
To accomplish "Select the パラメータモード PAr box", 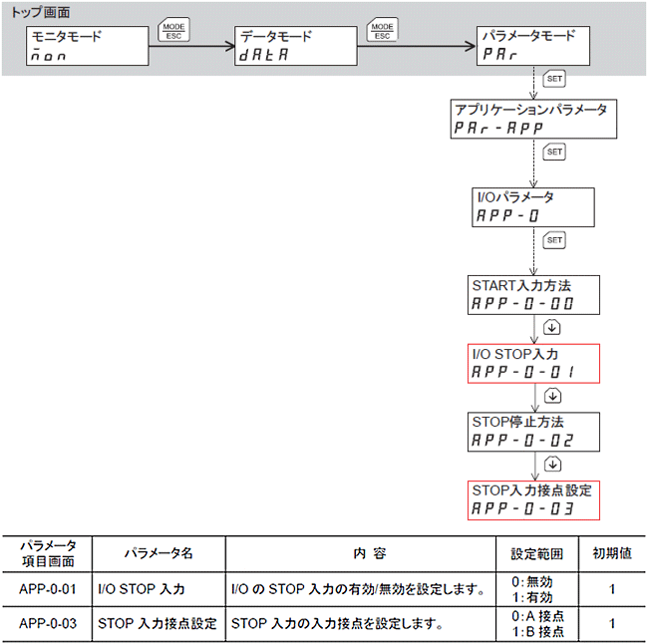I will click(533, 46).
